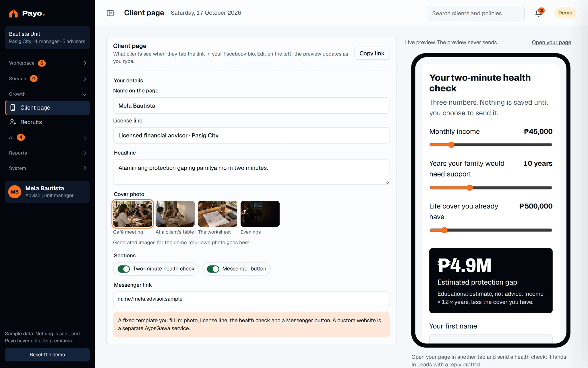Follow the Open your page link

[551, 42]
